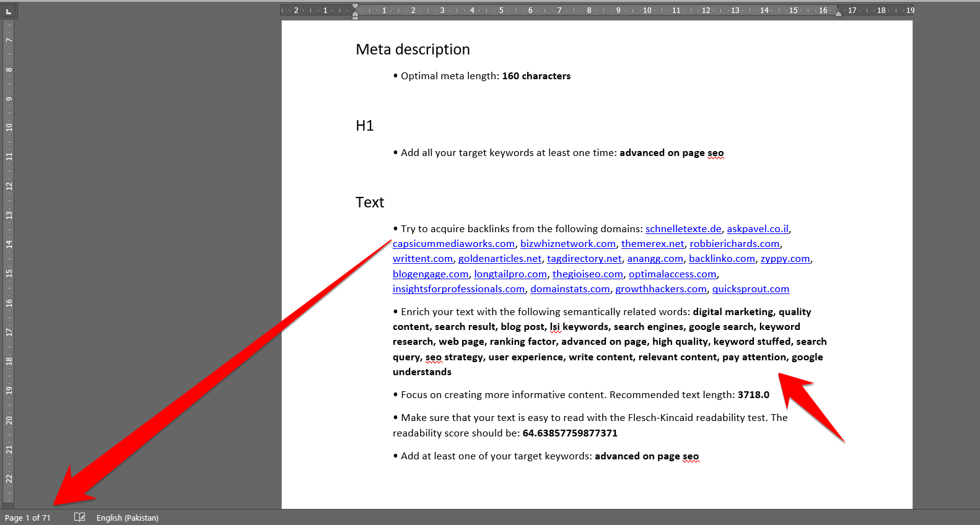Place cursor in the Meta description heading
The height and width of the screenshot is (525, 980).
[x=413, y=50]
